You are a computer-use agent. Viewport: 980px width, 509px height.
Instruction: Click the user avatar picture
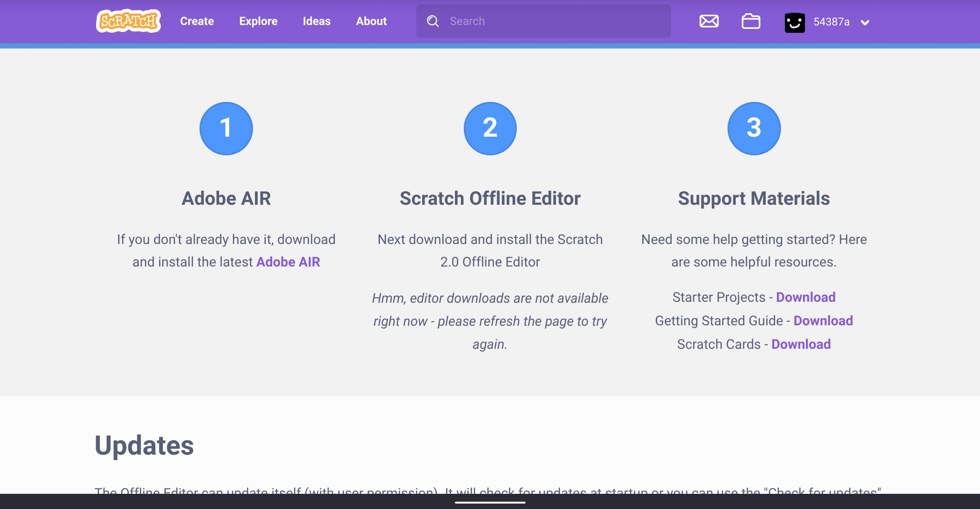794,22
